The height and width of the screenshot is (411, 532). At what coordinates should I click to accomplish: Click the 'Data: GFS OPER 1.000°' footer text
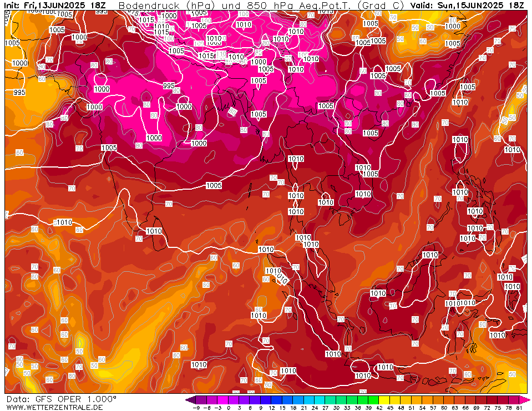[x=62, y=399]
